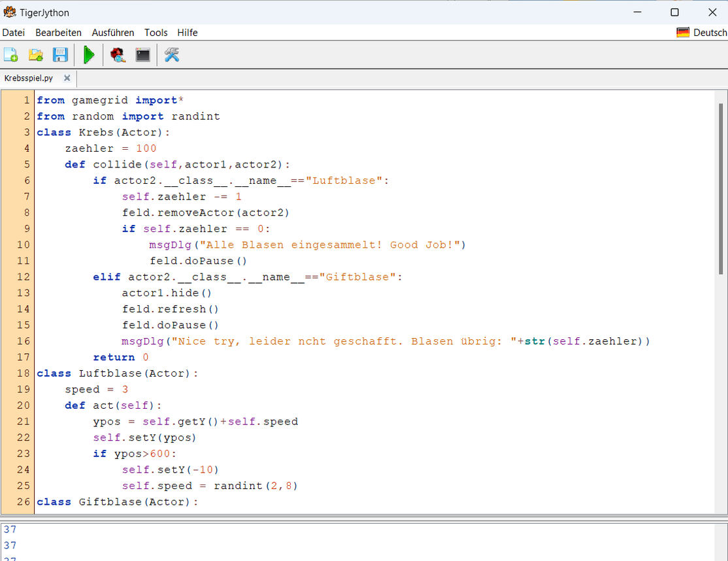This screenshot has width=728, height=561.
Task: Open settings via the wrench tools icon
Action: coord(171,55)
